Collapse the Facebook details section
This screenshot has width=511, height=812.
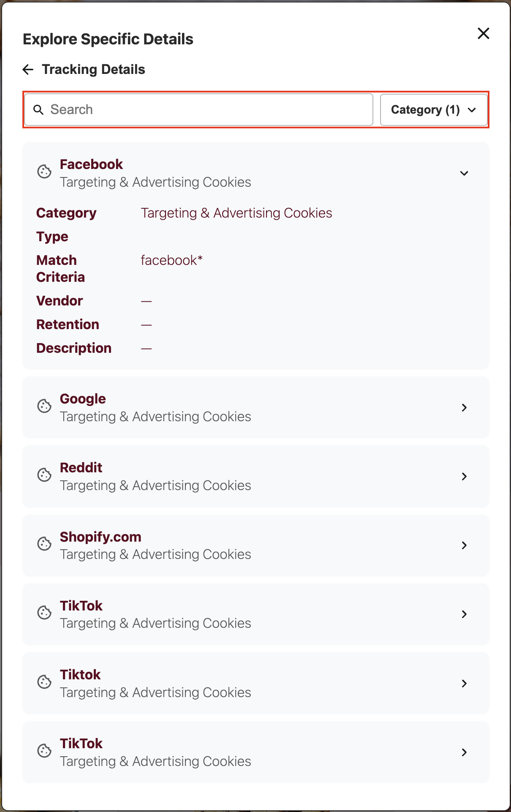coord(464,173)
